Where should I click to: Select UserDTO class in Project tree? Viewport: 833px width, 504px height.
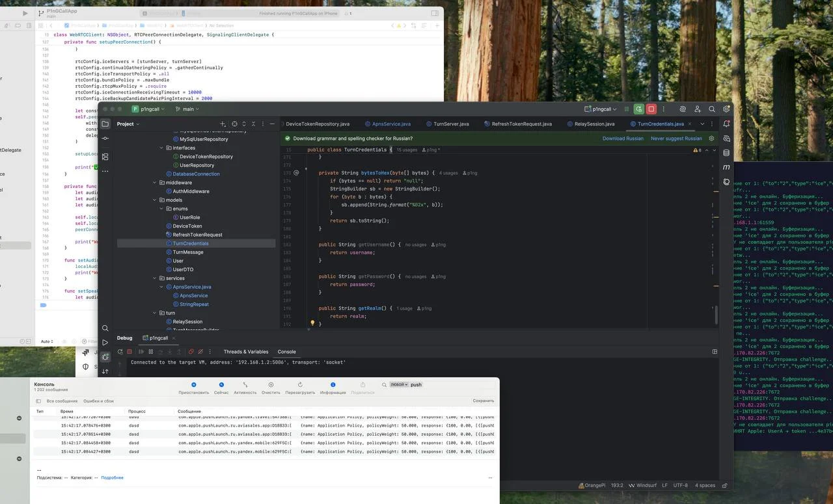183,269
